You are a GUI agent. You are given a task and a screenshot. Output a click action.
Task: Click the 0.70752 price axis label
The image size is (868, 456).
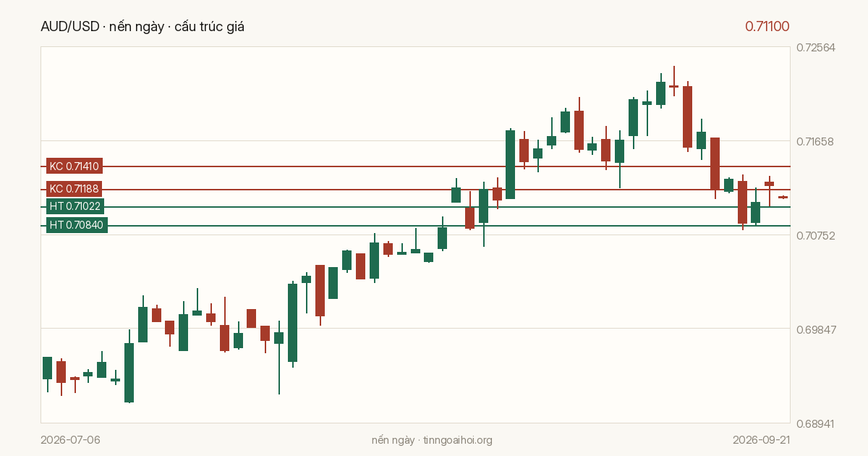coord(816,235)
